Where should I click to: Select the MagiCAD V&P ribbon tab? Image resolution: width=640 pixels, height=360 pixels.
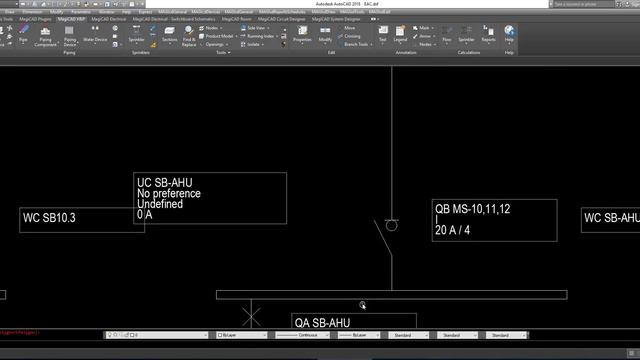71,19
